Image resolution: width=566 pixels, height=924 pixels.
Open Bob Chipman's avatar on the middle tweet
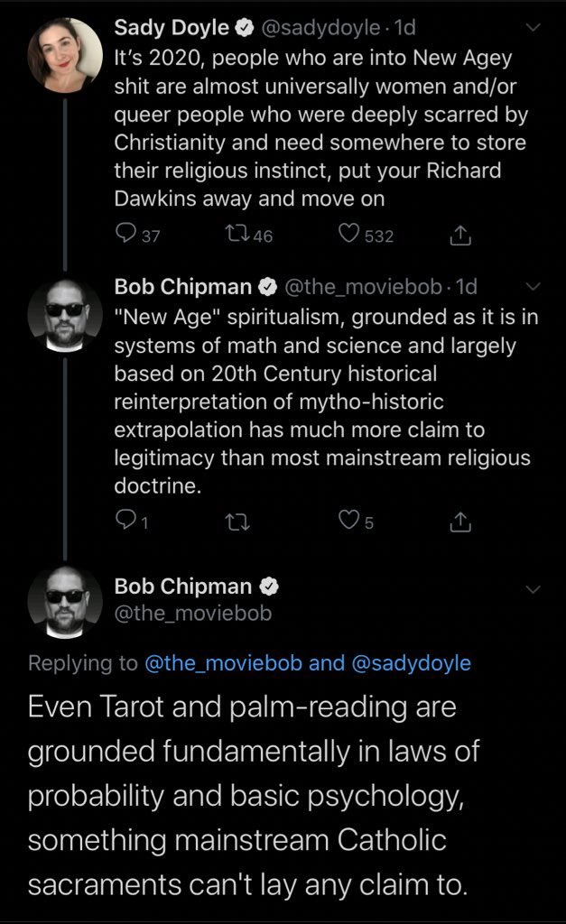(x=64, y=315)
